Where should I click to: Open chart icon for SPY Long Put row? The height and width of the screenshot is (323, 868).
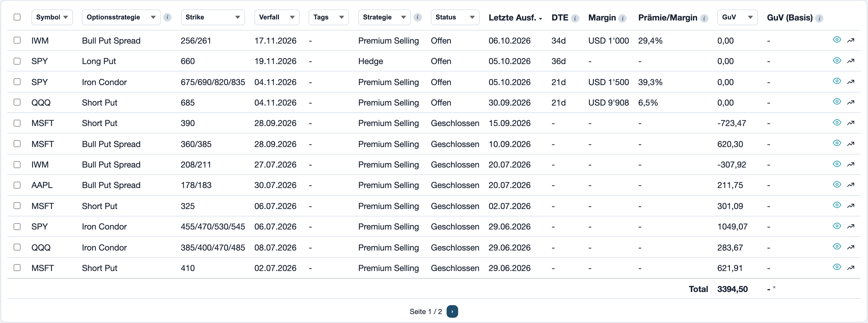851,61
